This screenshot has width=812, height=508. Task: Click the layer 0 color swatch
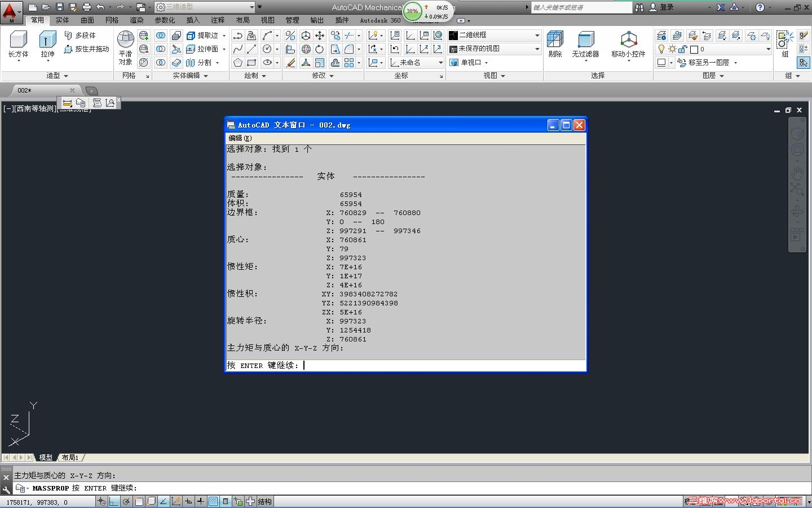[x=694, y=49]
